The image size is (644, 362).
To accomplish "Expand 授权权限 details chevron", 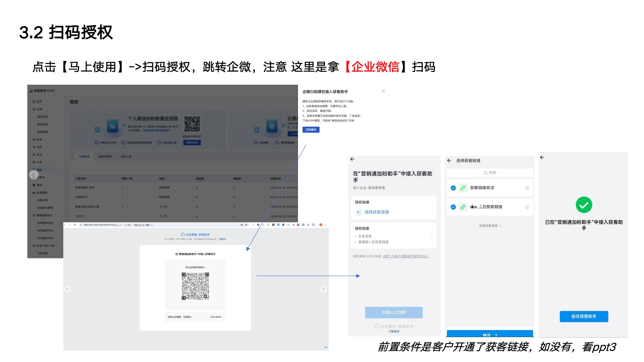I will 432,235.
